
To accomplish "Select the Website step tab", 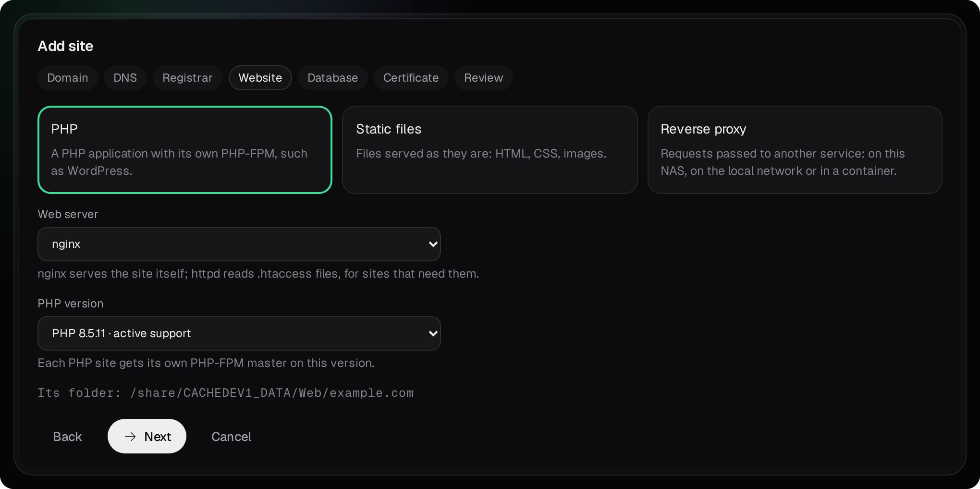I will point(260,78).
